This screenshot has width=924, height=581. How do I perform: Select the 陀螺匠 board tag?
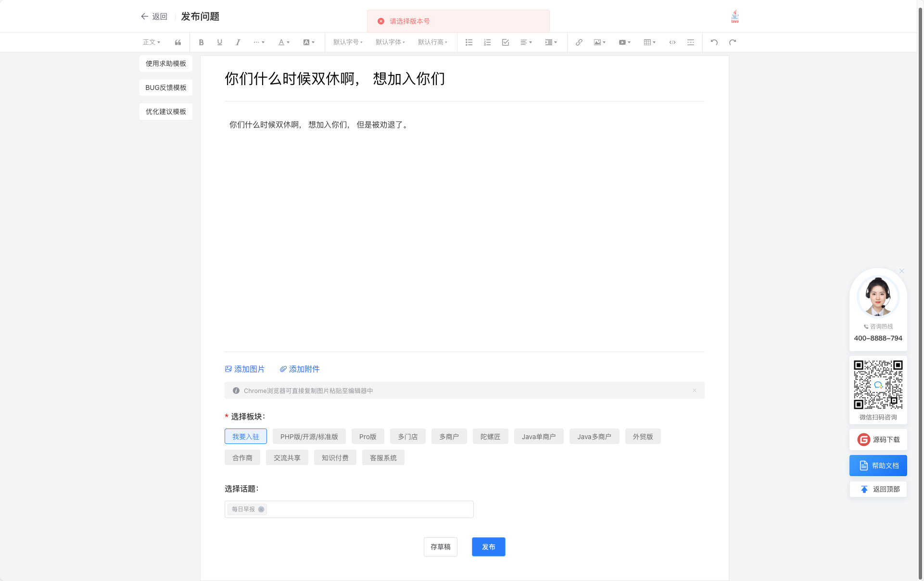click(x=491, y=437)
